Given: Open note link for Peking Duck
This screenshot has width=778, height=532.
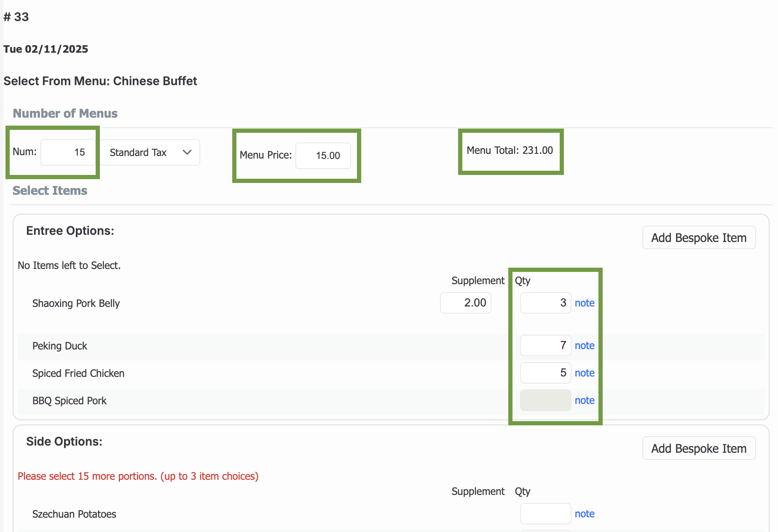Looking at the screenshot, I should point(584,346).
